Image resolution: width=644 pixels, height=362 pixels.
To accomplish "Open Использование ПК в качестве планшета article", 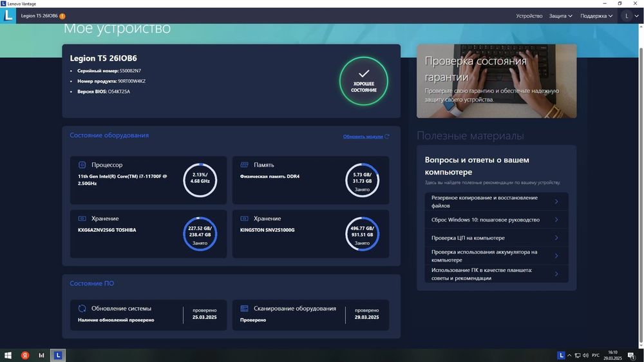I will click(497, 274).
